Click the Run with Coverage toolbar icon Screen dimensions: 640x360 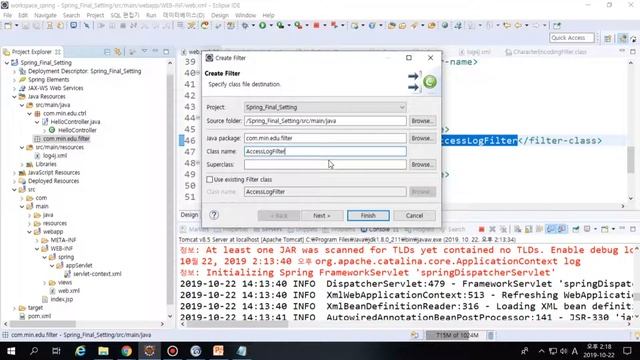coord(280,25)
